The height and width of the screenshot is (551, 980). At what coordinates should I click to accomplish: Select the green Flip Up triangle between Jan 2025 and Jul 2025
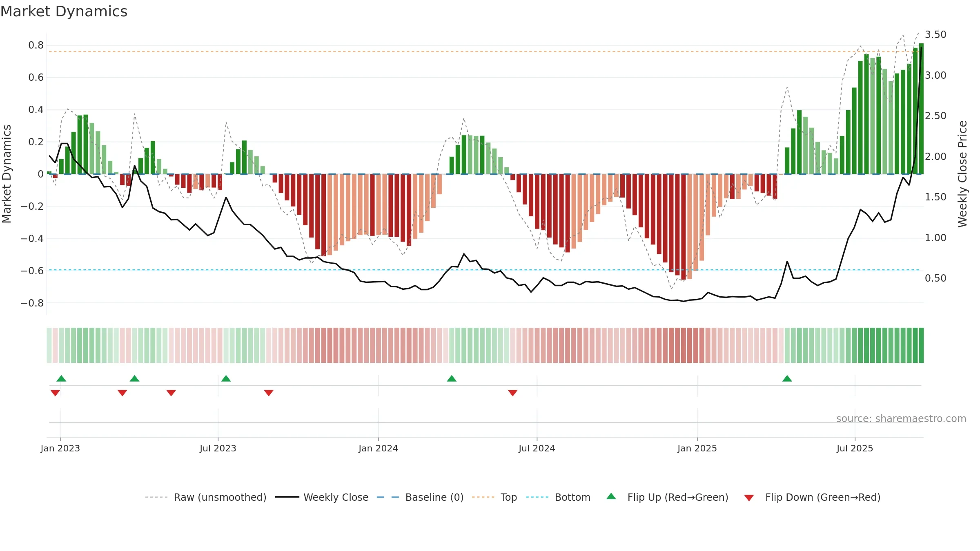787,378
